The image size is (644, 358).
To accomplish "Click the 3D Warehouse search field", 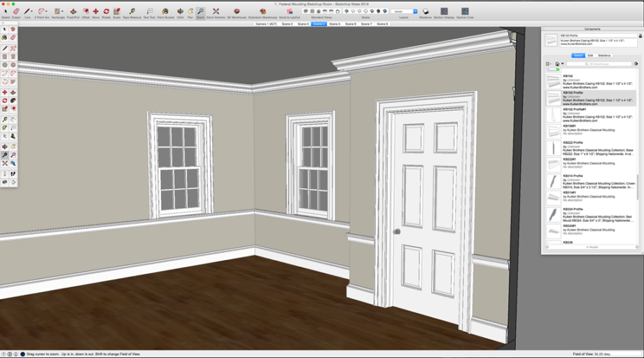I will pos(598,64).
